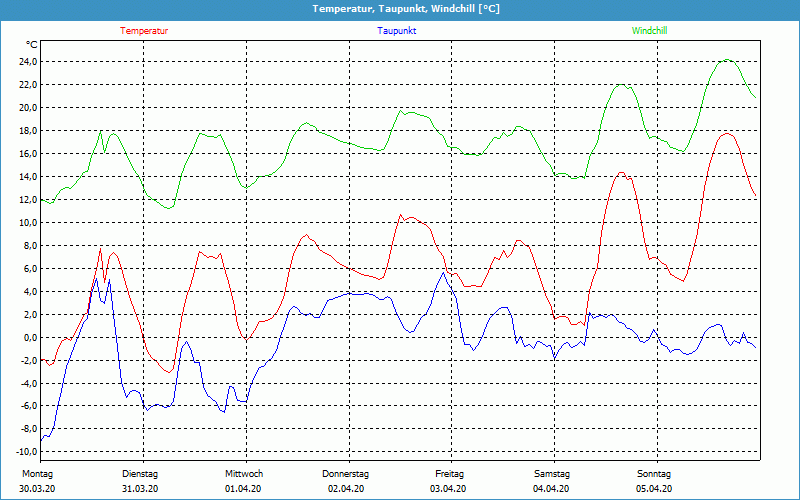Click the 05.04.20 date label
This screenshot has width=800, height=500.
(x=654, y=489)
